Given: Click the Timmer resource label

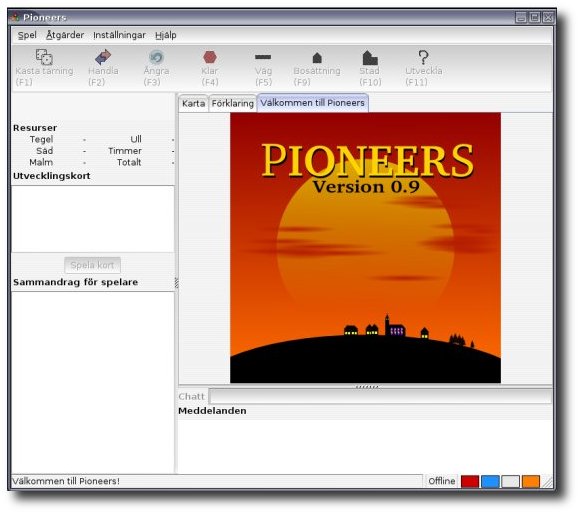Looking at the screenshot, I should pyautogui.click(x=125, y=151).
